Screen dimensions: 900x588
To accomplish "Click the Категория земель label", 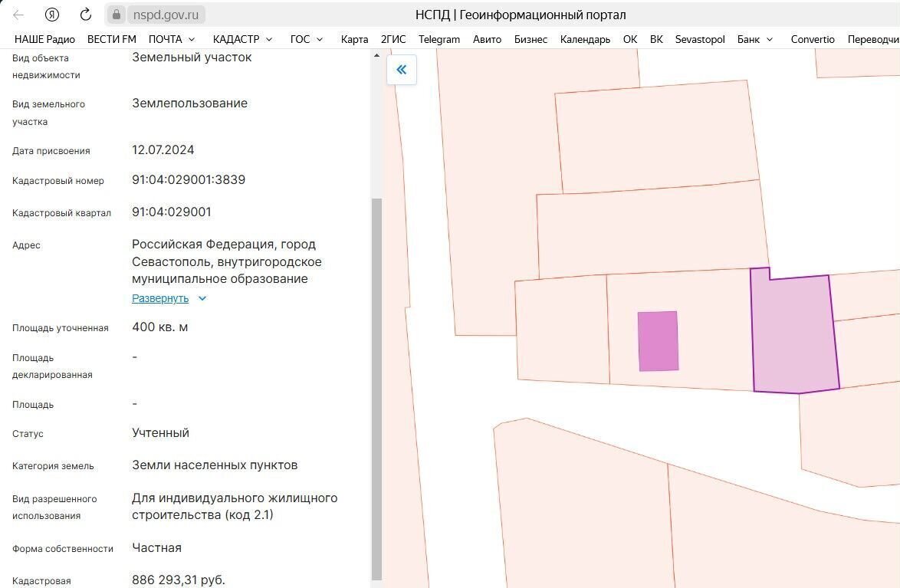I will 53,466.
